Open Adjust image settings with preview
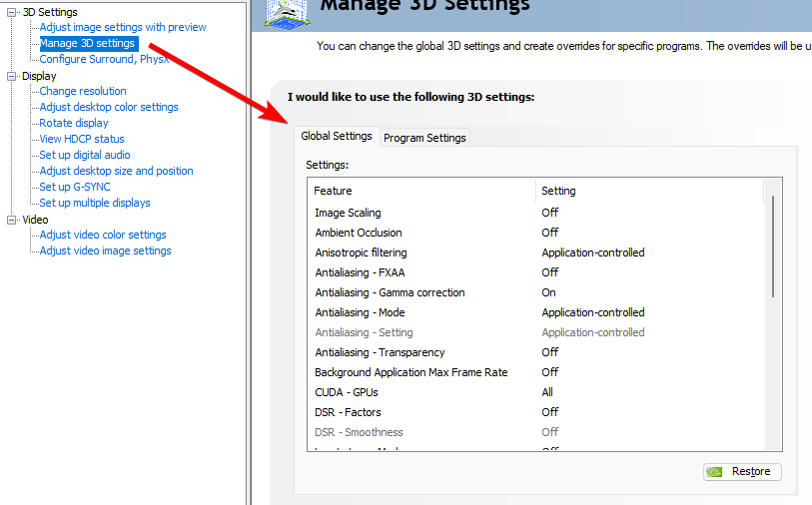The image size is (812, 505). click(x=123, y=27)
